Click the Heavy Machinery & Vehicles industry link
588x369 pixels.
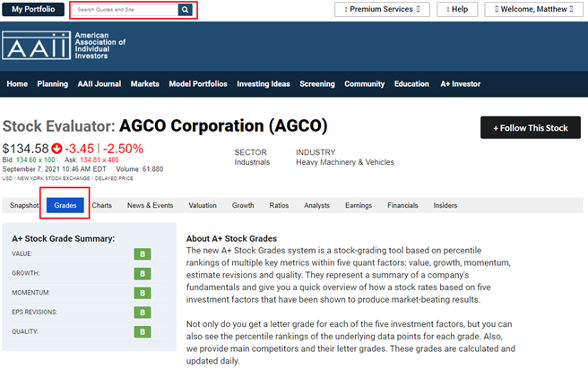(345, 162)
